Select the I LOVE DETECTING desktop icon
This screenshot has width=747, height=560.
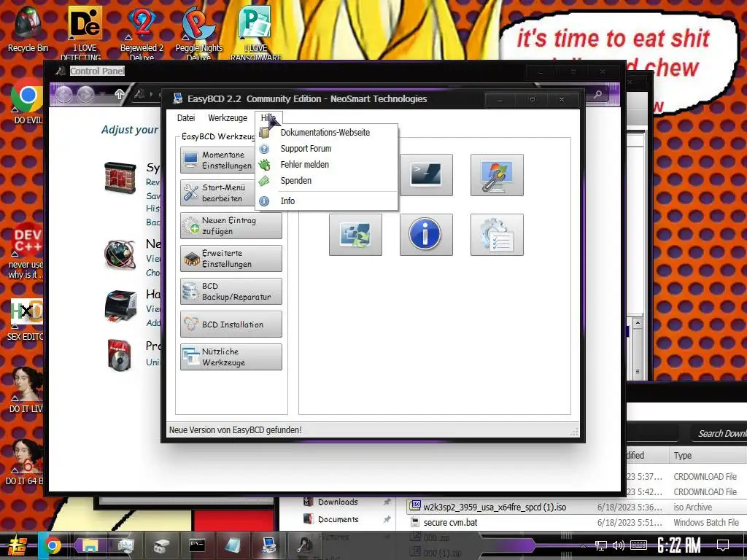(x=85, y=32)
